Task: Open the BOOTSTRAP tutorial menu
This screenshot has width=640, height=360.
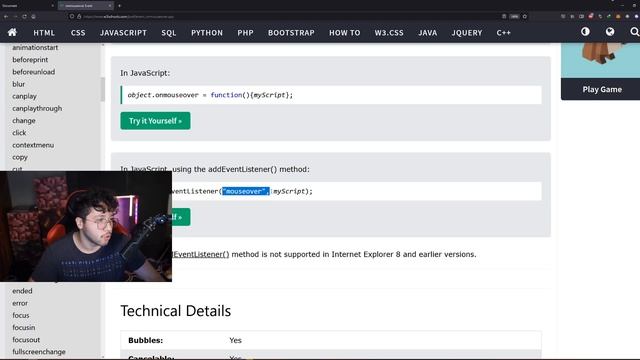Action: [x=291, y=33]
